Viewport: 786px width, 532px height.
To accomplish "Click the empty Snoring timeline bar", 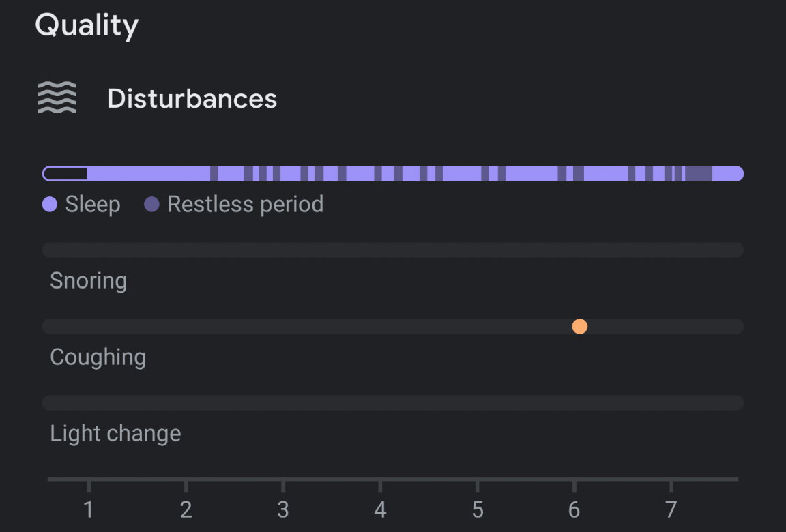I will coord(393,250).
